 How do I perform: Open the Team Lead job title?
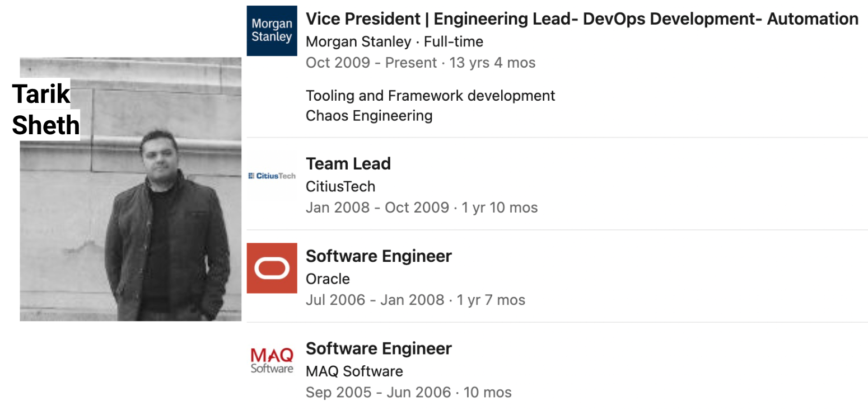(x=348, y=164)
